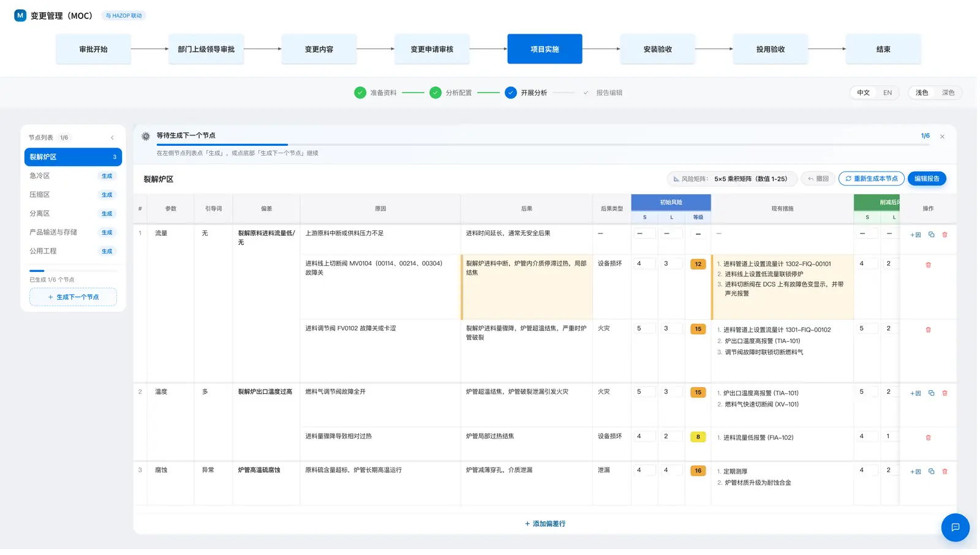980x555 pixels.
Task: Generate the 急冷区 node
Action: [x=107, y=176]
